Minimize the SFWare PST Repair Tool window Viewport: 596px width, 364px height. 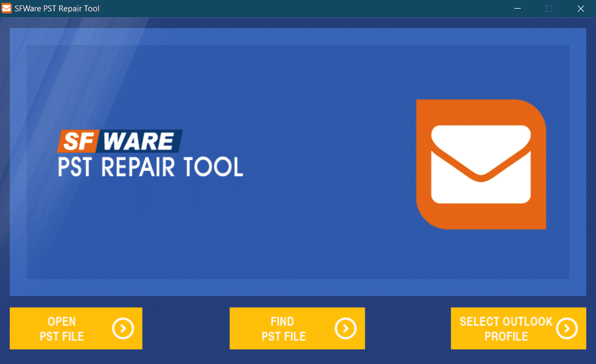(x=517, y=9)
